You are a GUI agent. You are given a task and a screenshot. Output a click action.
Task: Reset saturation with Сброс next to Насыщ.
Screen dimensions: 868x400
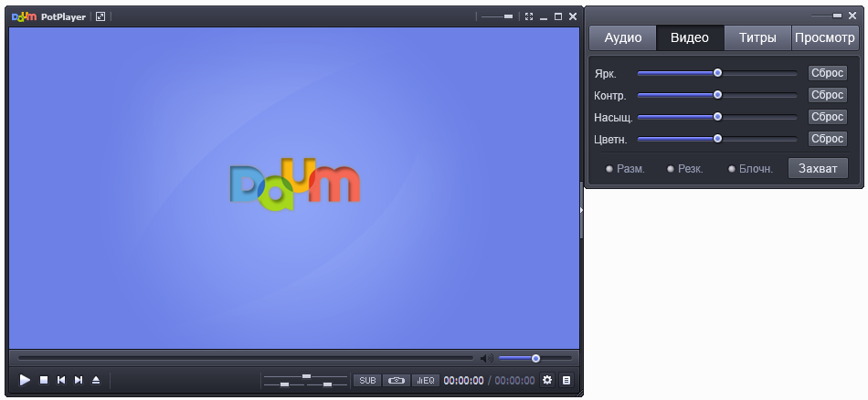click(x=828, y=117)
